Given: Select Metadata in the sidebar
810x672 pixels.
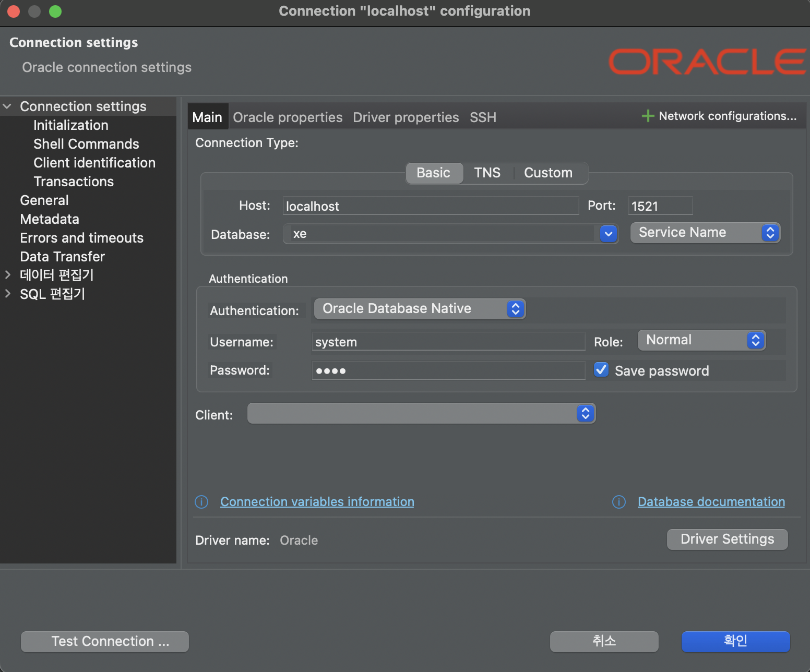Looking at the screenshot, I should point(50,219).
